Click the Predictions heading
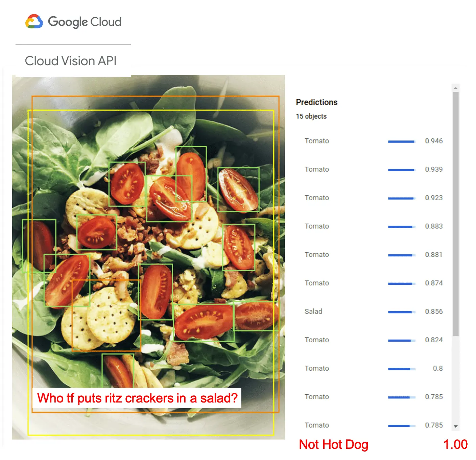Viewport: 476px width, 460px height. point(317,102)
